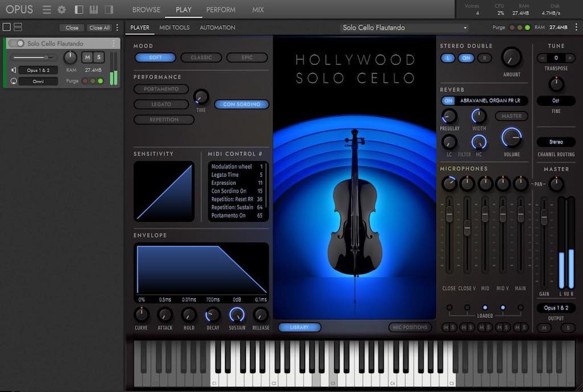This screenshot has width=583, height=392.
Task: Toggle Solo Cello Flautando instrument power switch
Action: [17, 43]
